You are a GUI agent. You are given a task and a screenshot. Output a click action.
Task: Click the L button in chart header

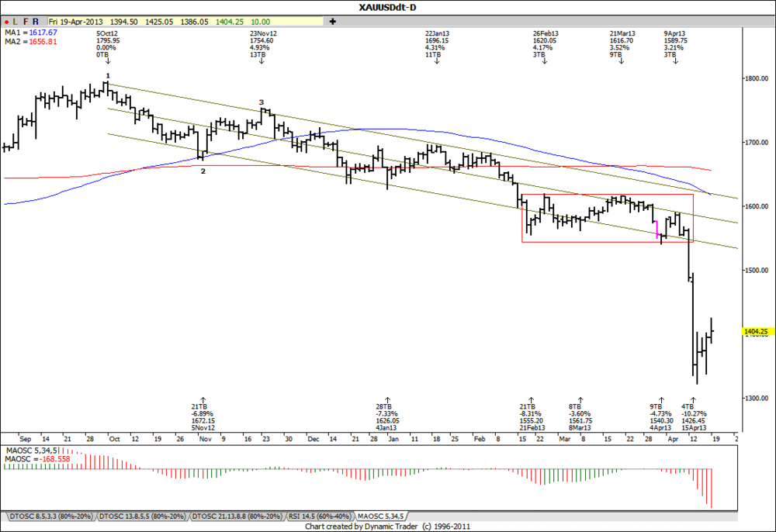click(x=16, y=22)
